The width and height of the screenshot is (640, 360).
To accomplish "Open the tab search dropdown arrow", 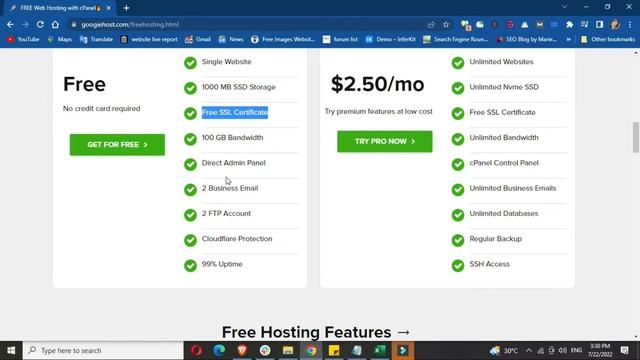I will (x=564, y=7).
